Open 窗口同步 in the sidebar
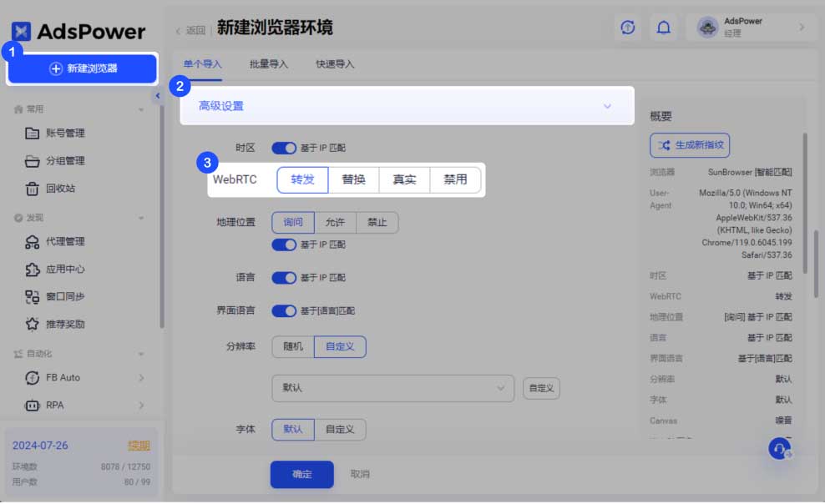Viewport: 825px width, 504px height. 64,296
